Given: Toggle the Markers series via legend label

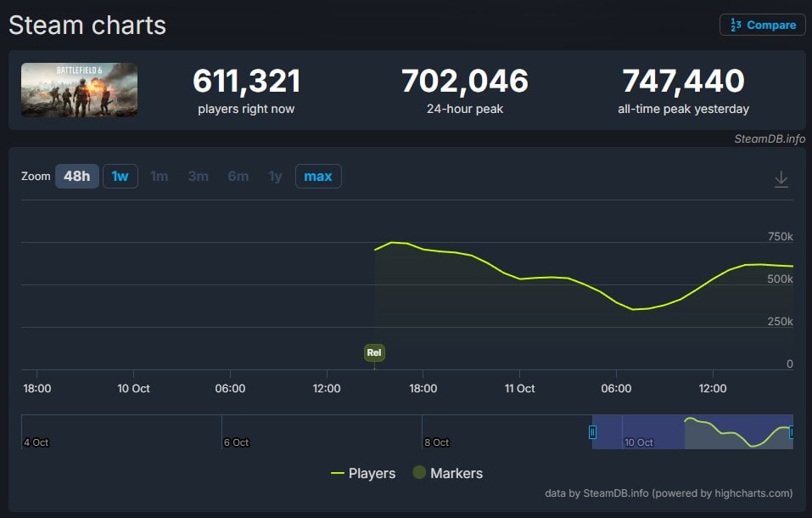Looking at the screenshot, I should point(456,473).
